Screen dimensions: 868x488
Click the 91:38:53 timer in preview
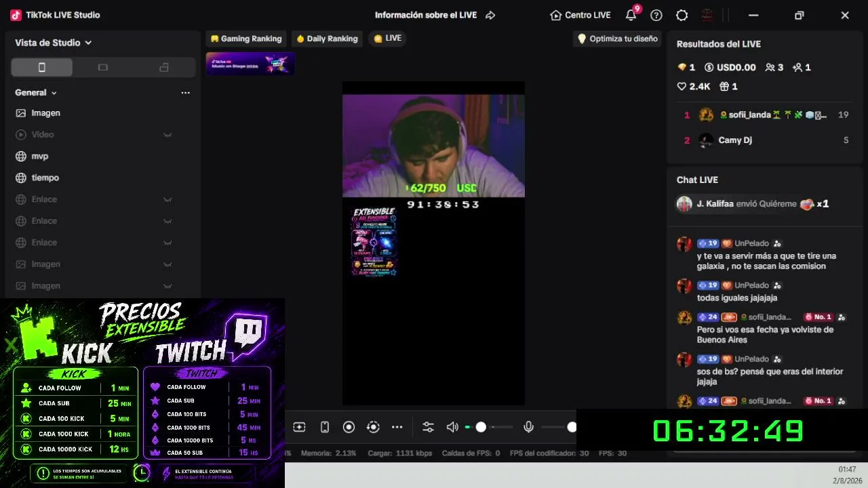pyautogui.click(x=443, y=205)
